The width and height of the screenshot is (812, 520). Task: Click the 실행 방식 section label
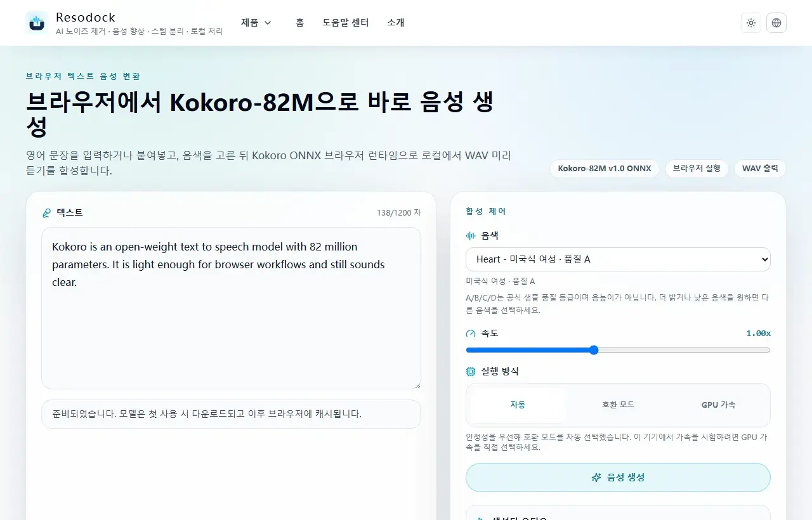coord(500,372)
